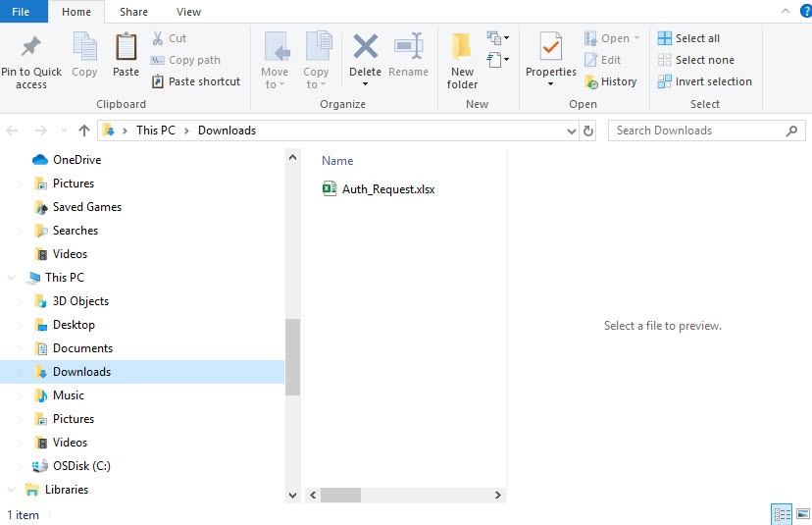Refresh the Downloads folder view
This screenshot has width=812, height=525.
pyautogui.click(x=588, y=131)
